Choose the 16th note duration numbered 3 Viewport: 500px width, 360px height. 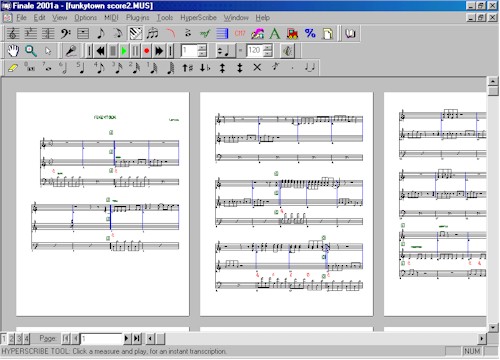tap(117, 68)
